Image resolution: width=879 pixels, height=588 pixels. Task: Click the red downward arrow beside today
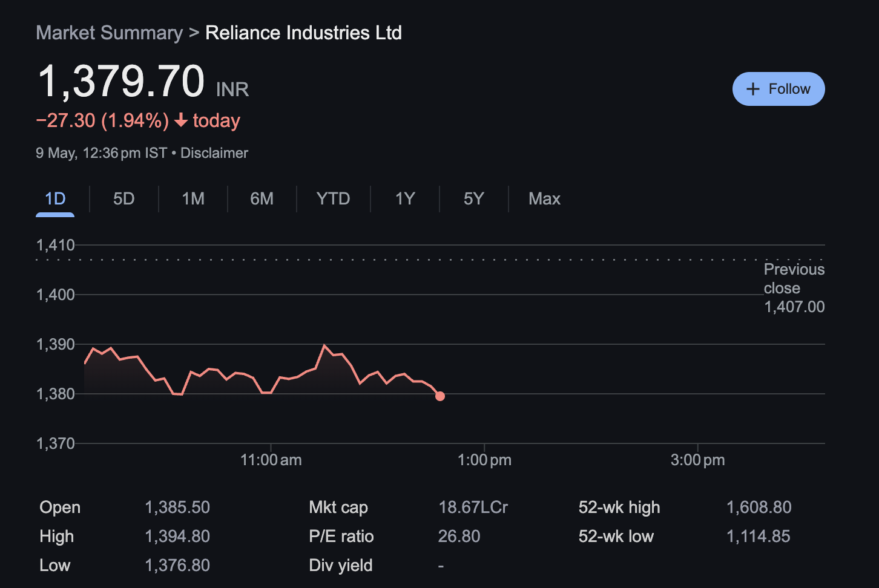pos(180,121)
